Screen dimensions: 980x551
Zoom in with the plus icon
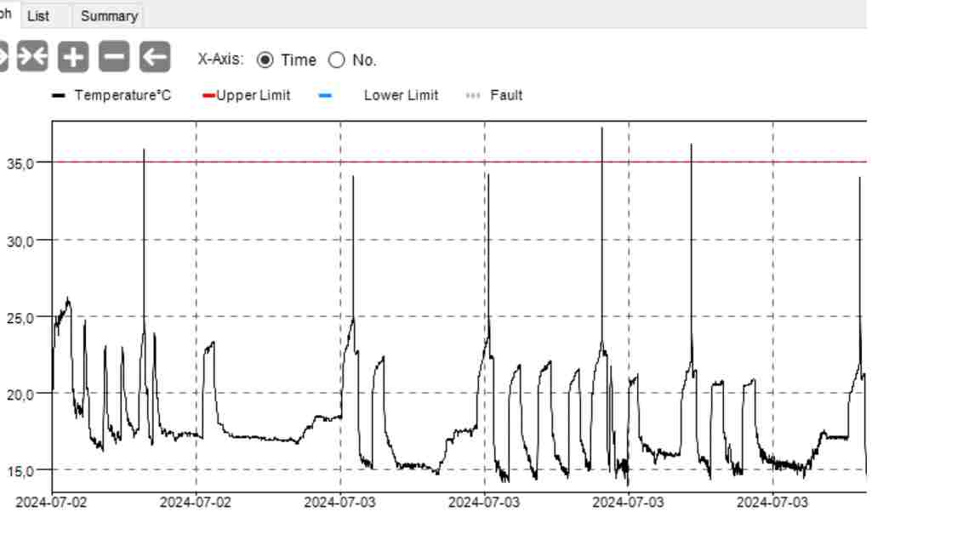pyautogui.click(x=73, y=57)
